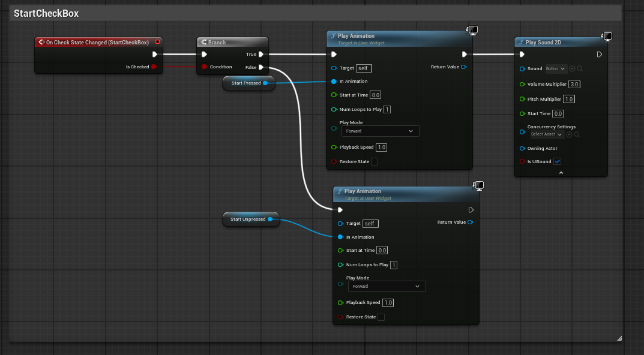Click the Volume Multiplier value field
The image size is (644, 355).
tap(574, 84)
